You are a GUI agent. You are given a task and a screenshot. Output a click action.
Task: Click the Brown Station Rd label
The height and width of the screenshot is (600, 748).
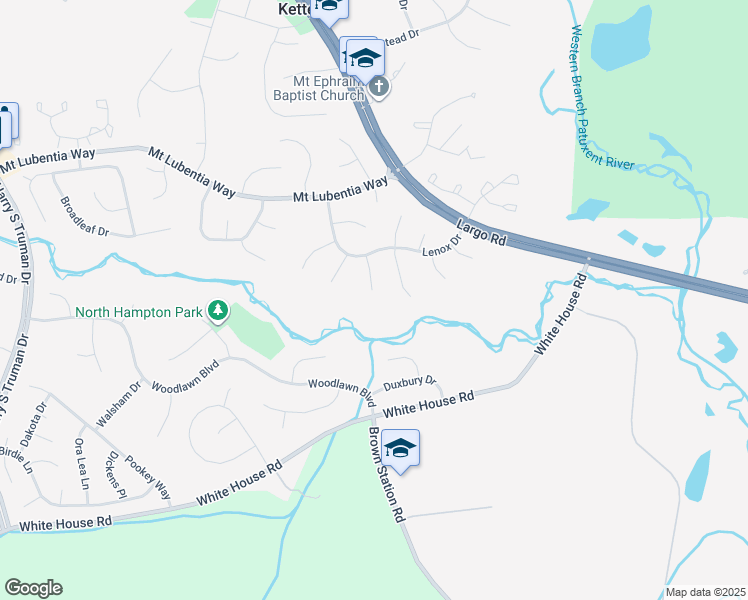pyautogui.click(x=386, y=475)
